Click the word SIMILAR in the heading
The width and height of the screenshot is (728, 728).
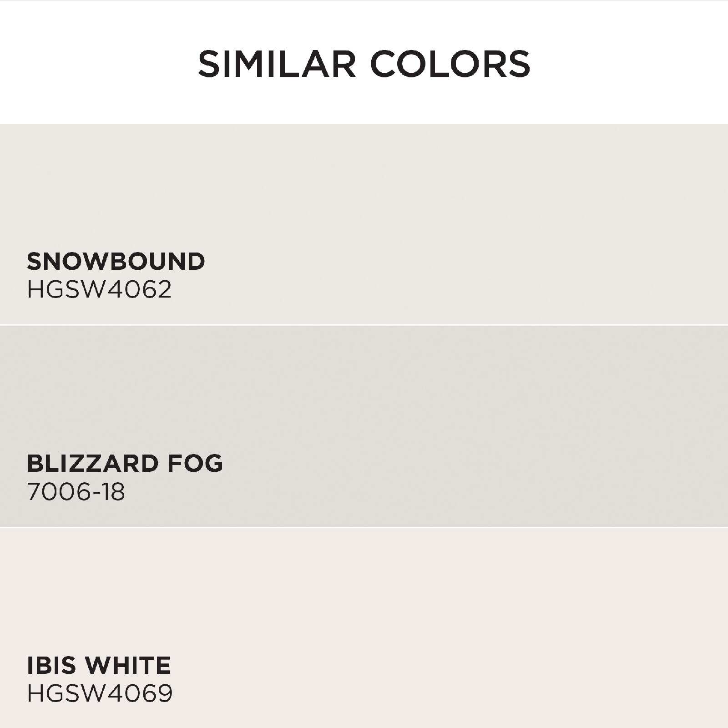(277, 63)
